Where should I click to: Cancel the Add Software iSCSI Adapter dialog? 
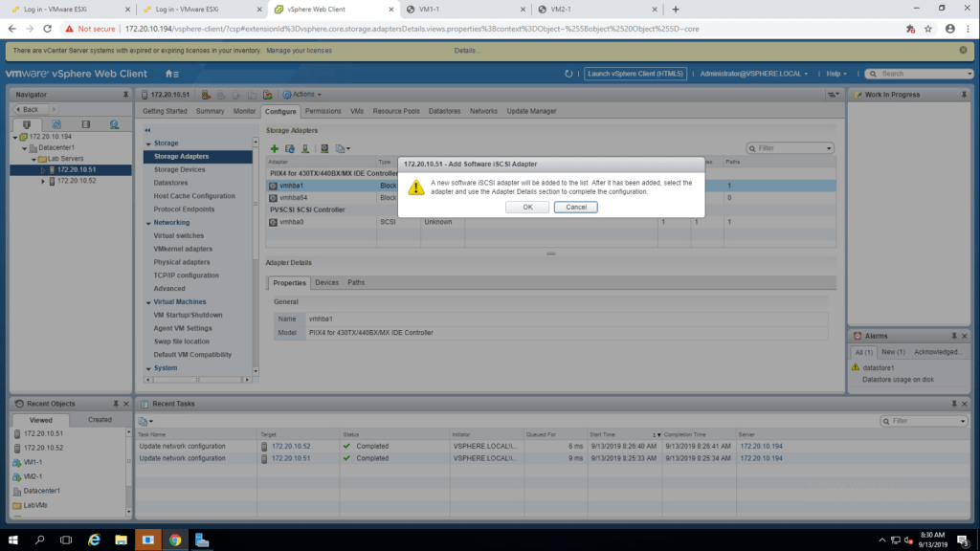coord(575,207)
